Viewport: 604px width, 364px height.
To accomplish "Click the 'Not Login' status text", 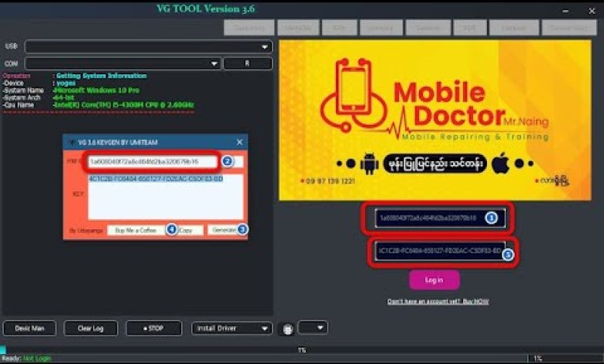I will pos(37,359).
